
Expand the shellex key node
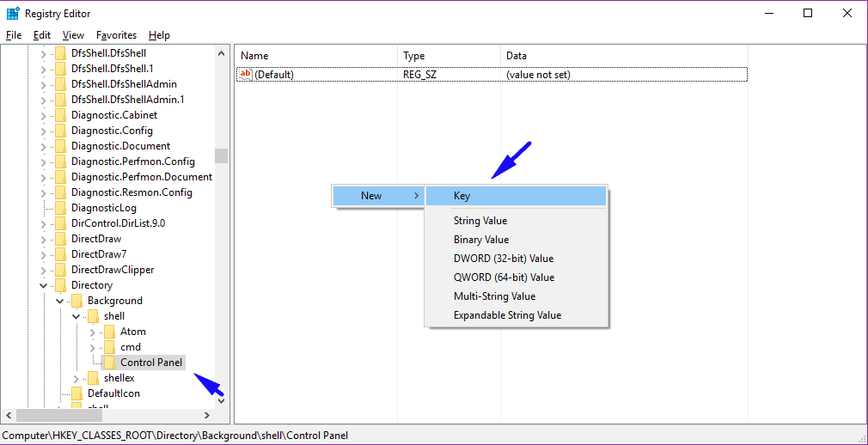pyautogui.click(x=76, y=378)
